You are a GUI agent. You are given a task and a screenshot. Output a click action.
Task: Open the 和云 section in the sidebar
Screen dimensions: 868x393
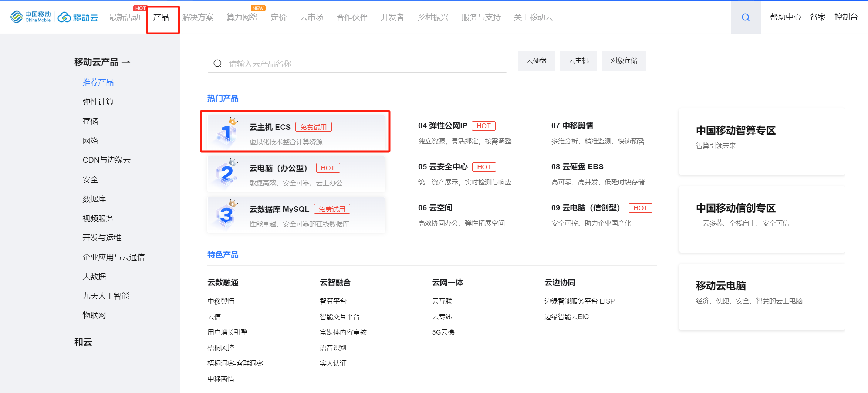(x=83, y=342)
